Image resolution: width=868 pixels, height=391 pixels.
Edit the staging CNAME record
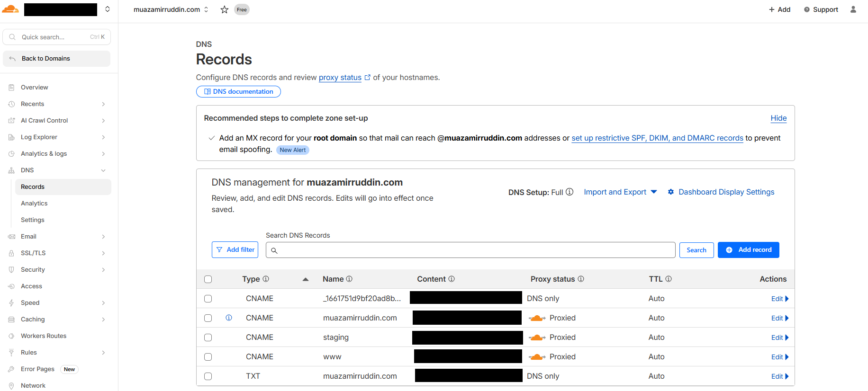pos(780,338)
